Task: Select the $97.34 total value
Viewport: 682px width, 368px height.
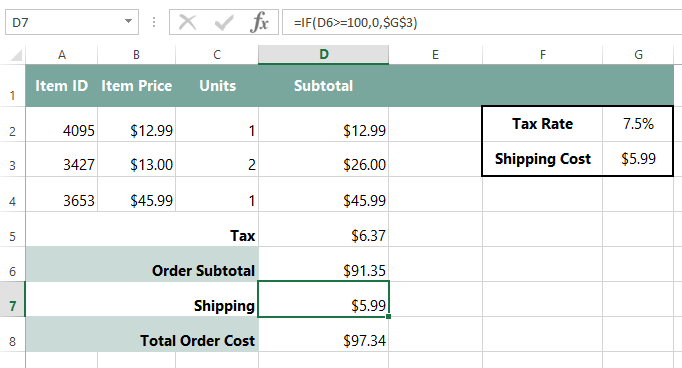Action: pyautogui.click(x=324, y=334)
